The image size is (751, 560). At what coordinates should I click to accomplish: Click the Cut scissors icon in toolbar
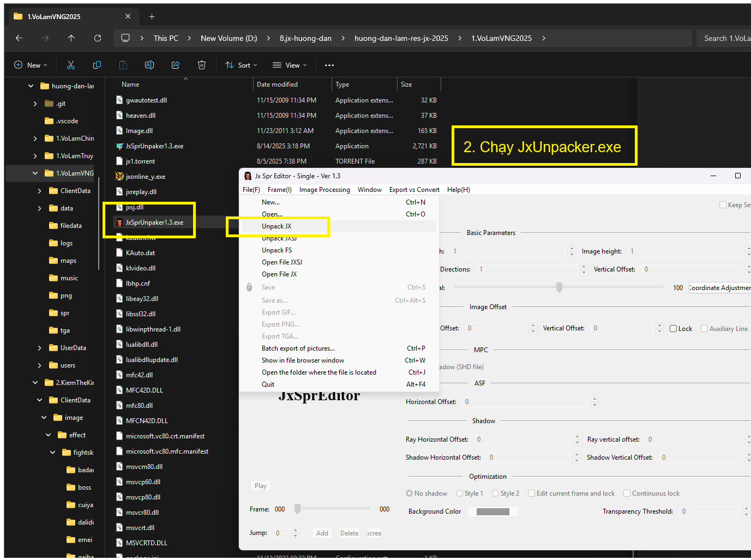coord(71,65)
